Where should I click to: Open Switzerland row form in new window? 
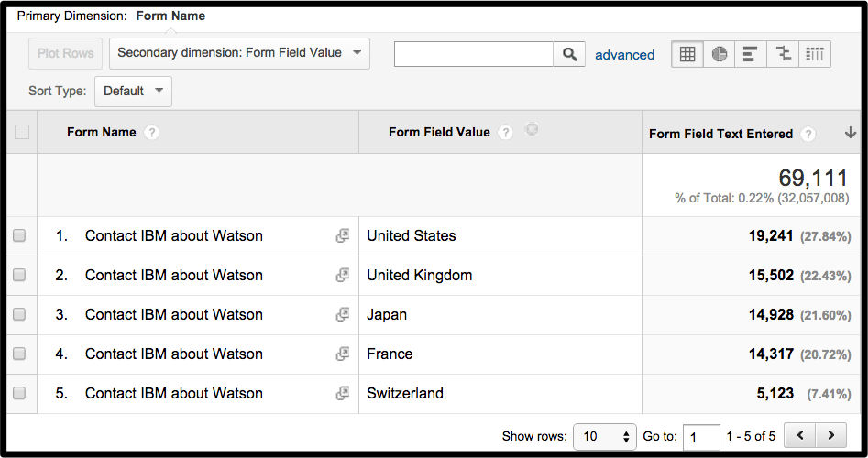click(x=343, y=393)
